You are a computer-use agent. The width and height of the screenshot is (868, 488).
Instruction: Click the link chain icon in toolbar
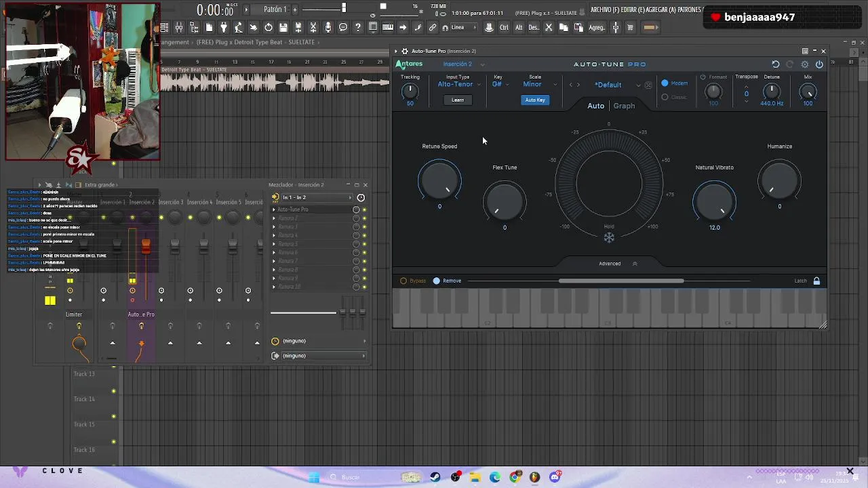click(x=432, y=28)
